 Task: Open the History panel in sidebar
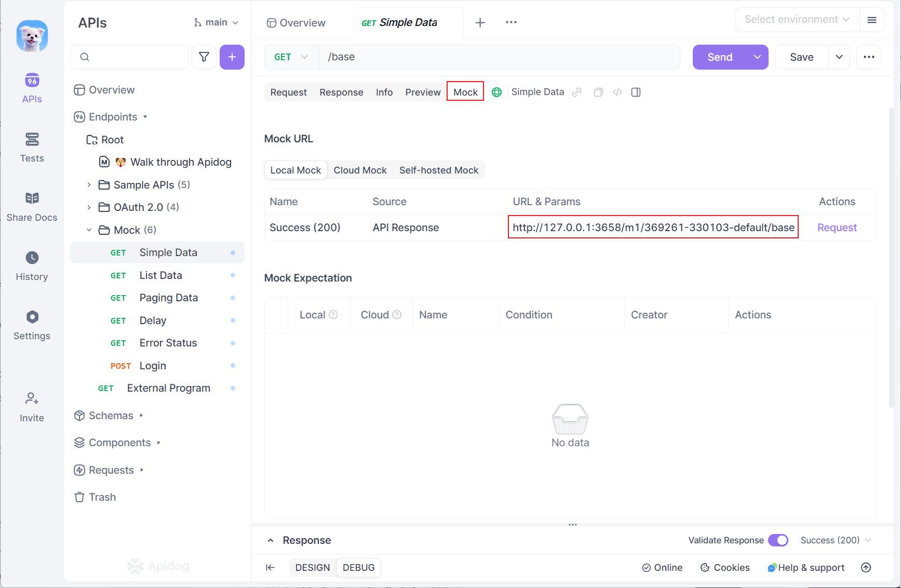click(x=32, y=265)
